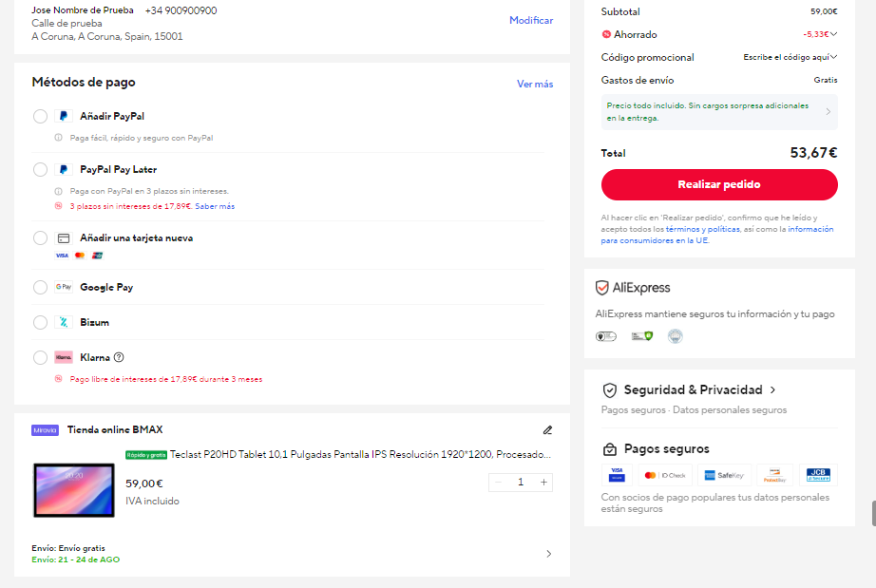This screenshot has width=876, height=588.
Task: Expand the Ahorrado savings details
Action: (x=833, y=34)
